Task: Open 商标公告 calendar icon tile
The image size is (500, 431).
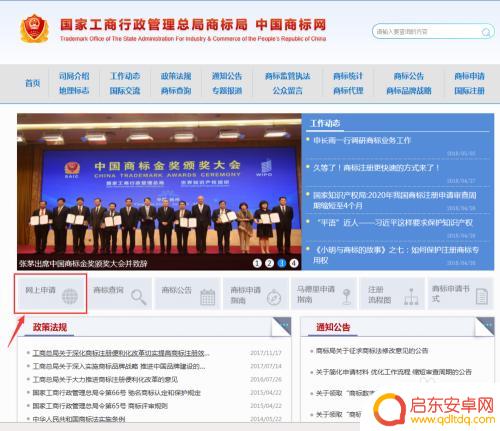Action: pos(188,294)
